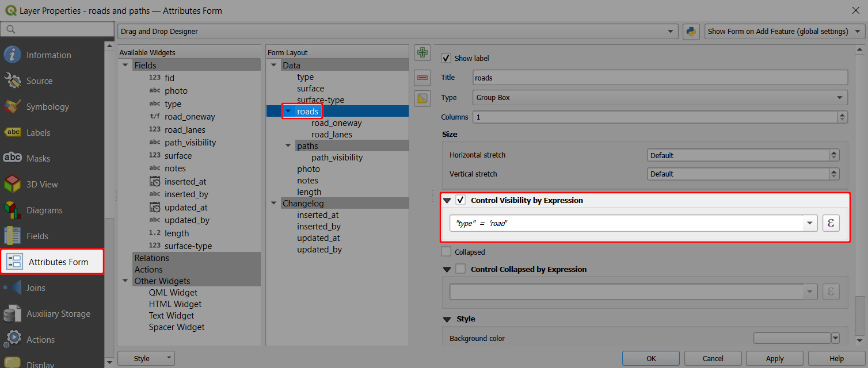The image size is (868, 368).
Task: Select photo in Form Layout
Action: pyautogui.click(x=309, y=169)
